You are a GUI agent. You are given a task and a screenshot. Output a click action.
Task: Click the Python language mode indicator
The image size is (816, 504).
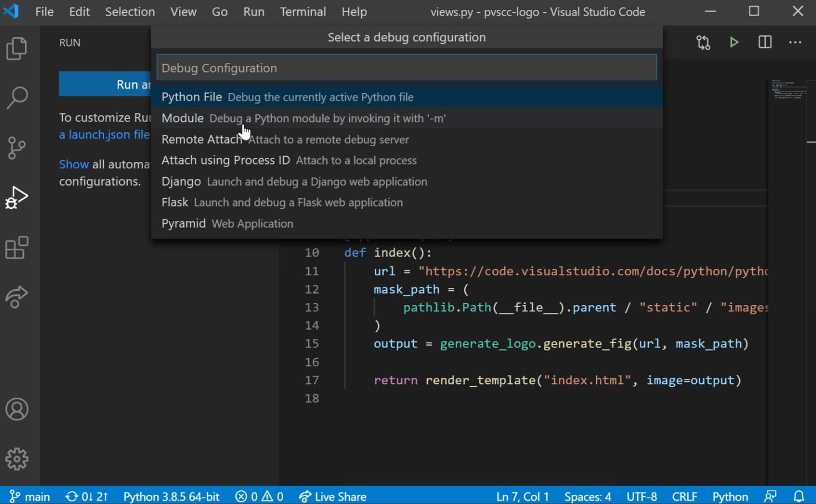tap(730, 496)
